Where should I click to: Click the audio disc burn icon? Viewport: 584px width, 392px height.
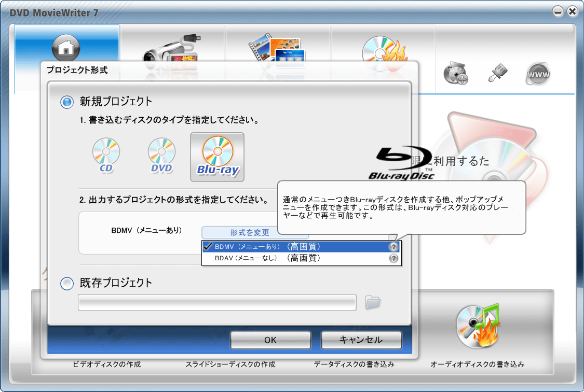point(478,326)
